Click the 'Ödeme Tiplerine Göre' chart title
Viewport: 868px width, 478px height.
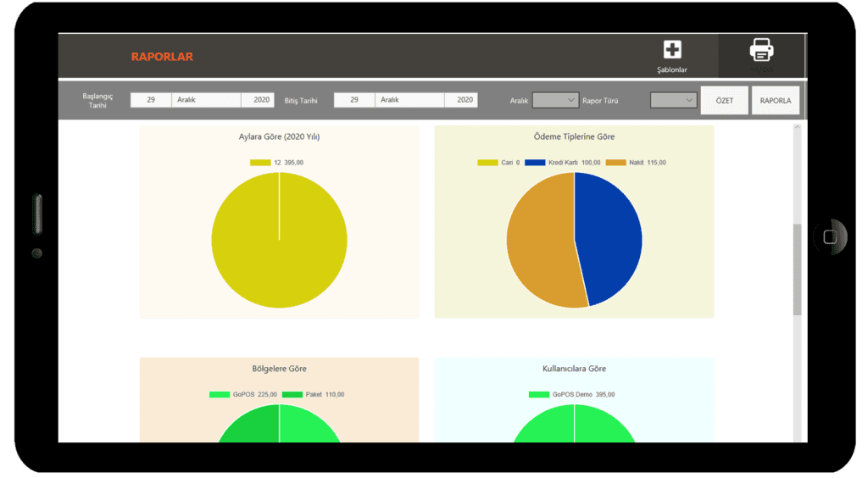pyautogui.click(x=574, y=136)
